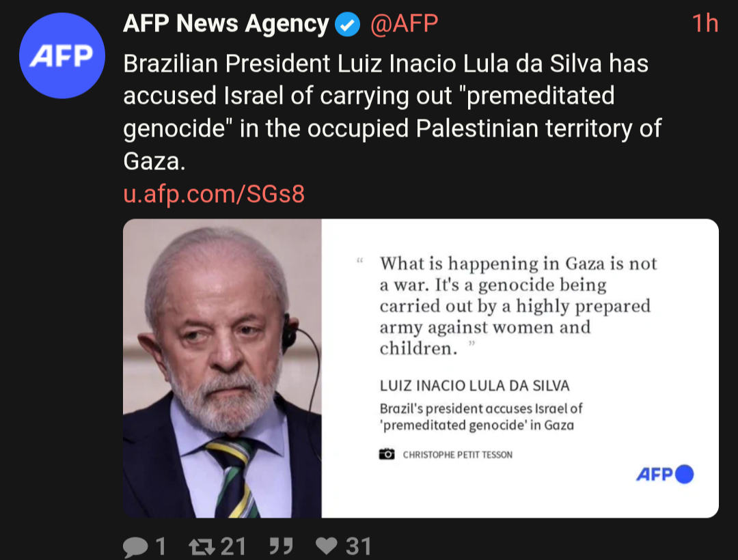
Task: Click the reply speech bubble icon
Action: point(135,547)
